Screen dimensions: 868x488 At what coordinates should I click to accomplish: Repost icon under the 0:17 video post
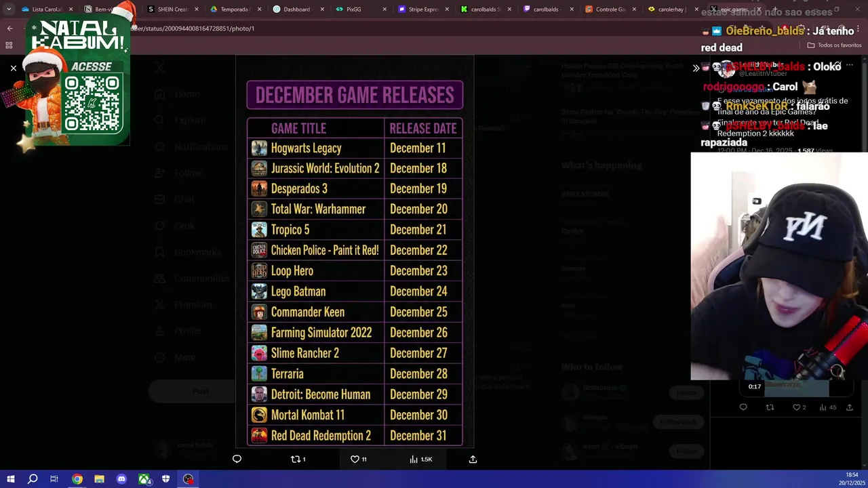click(770, 407)
